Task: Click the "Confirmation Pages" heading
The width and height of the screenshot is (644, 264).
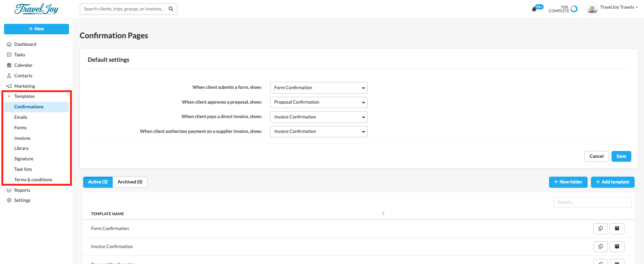Action: coord(114,36)
